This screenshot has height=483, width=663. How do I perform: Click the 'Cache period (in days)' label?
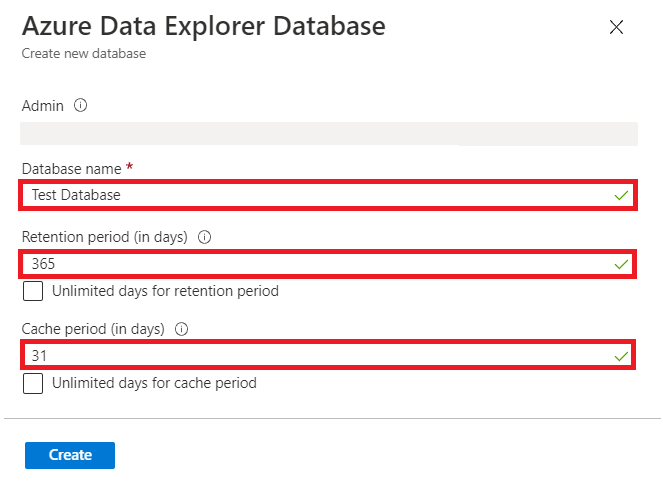click(x=93, y=329)
